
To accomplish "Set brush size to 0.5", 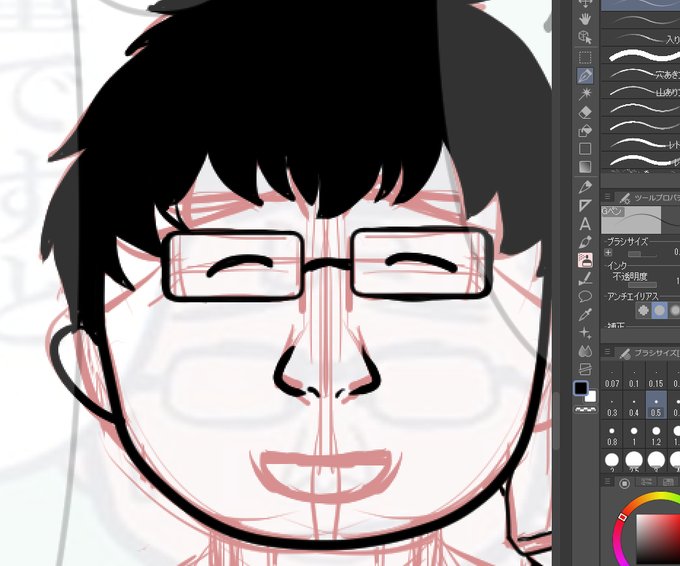I will click(x=656, y=407).
